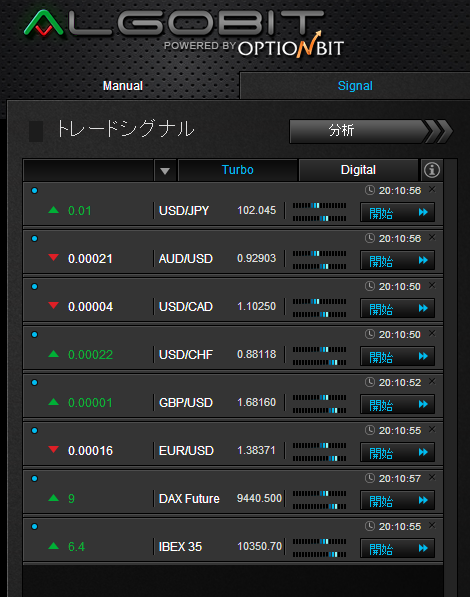The width and height of the screenshot is (470, 597).
Task: Dismiss the GBP/USD signal row
Action: coord(432,381)
